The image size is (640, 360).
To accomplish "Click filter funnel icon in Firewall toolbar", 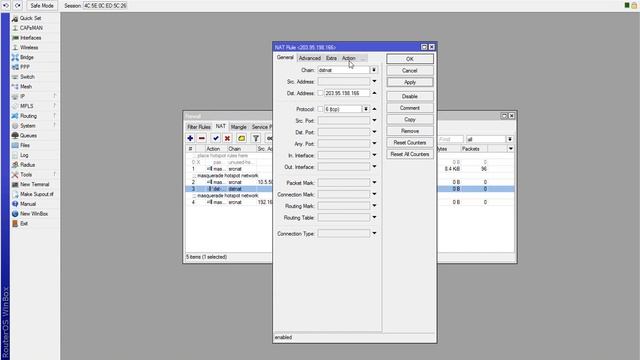I will click(x=256, y=139).
